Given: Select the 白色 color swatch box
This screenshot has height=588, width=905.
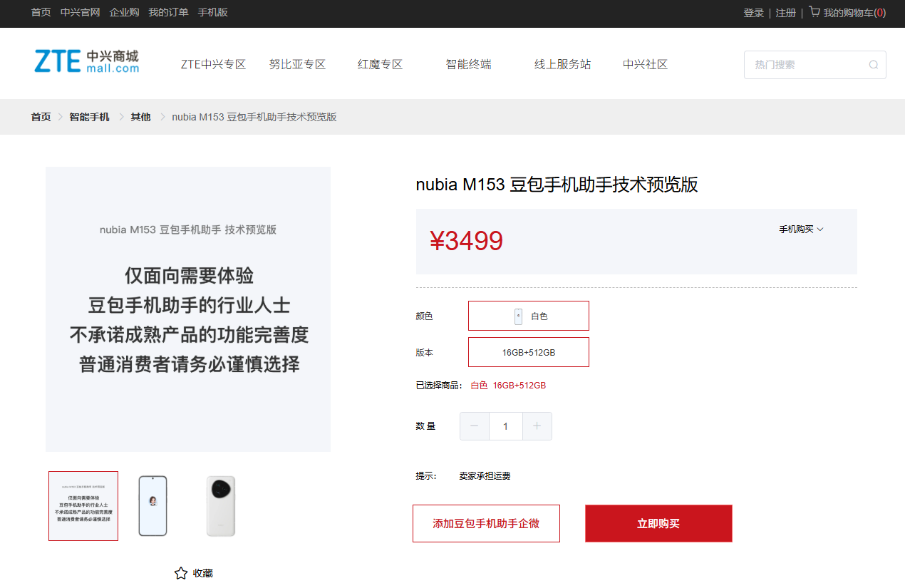Looking at the screenshot, I should [528, 315].
